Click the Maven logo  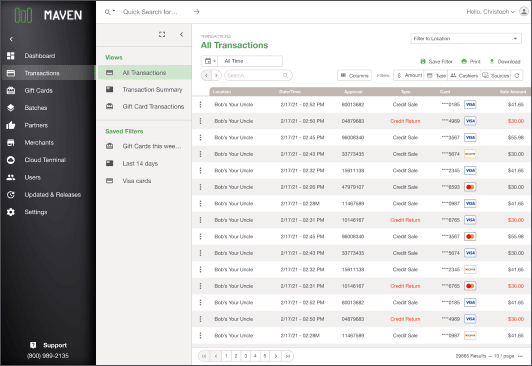coord(48,15)
